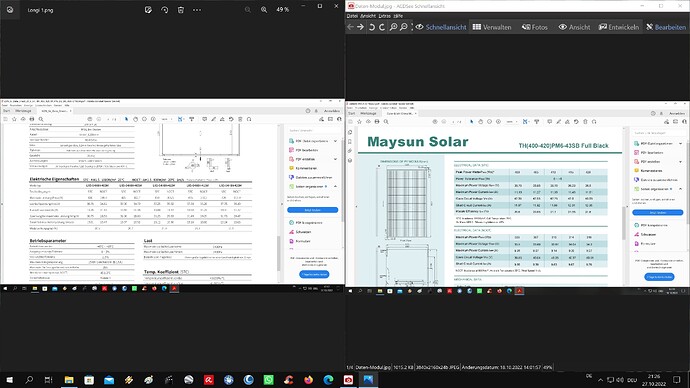Rotate image counterclockwise in ACDSee toolbar

(372, 27)
